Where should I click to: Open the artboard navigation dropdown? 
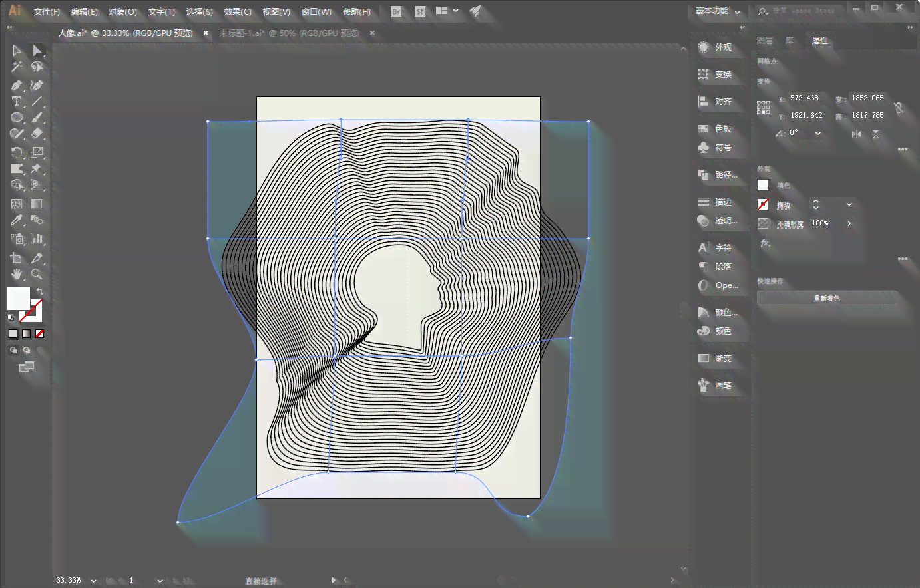160,581
